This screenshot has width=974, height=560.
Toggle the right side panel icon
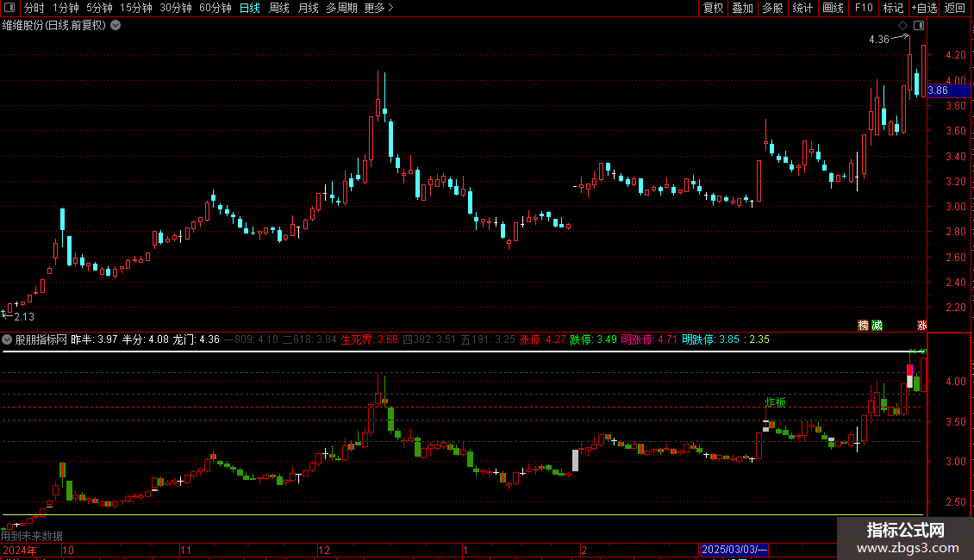pos(919,26)
